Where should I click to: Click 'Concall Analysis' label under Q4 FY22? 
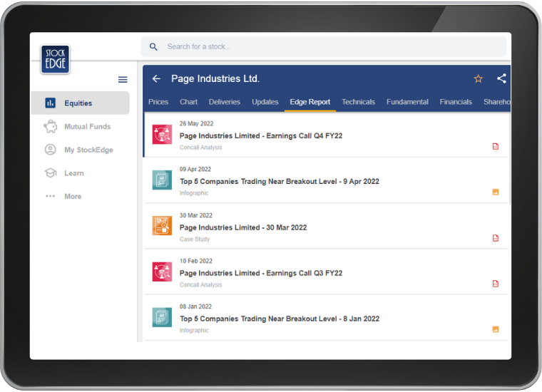click(x=200, y=148)
